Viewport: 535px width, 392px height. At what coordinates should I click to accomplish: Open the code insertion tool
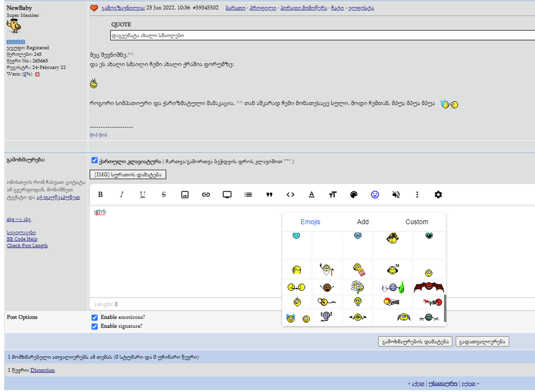click(290, 194)
